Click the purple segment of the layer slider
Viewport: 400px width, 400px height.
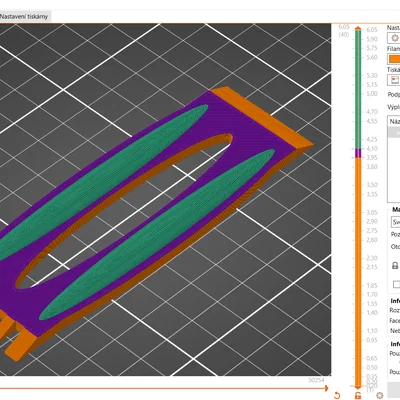pos(358,153)
